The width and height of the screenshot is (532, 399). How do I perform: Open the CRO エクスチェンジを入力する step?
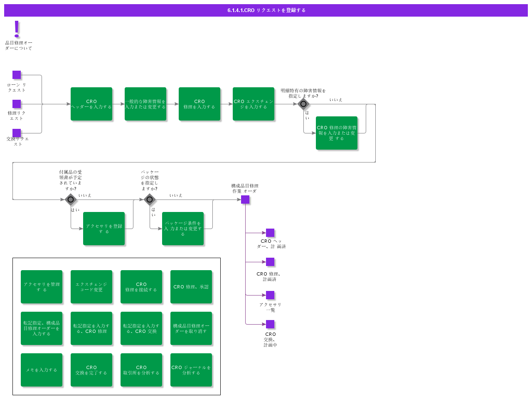click(254, 104)
